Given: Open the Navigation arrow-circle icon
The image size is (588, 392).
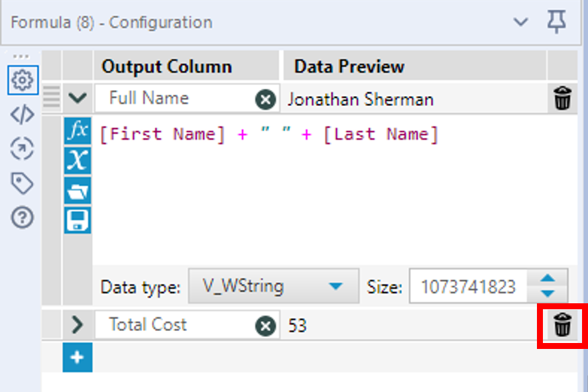Looking at the screenshot, I should [23, 148].
